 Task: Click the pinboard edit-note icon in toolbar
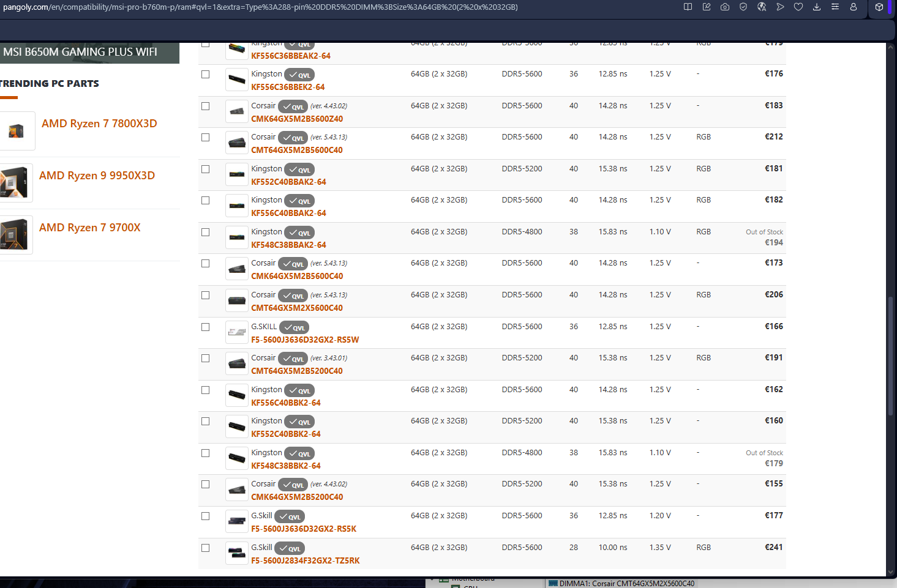pyautogui.click(x=707, y=7)
